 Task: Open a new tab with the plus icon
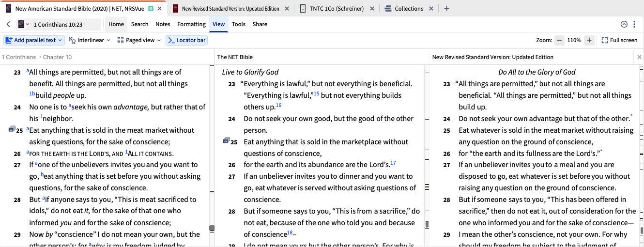(446, 9)
